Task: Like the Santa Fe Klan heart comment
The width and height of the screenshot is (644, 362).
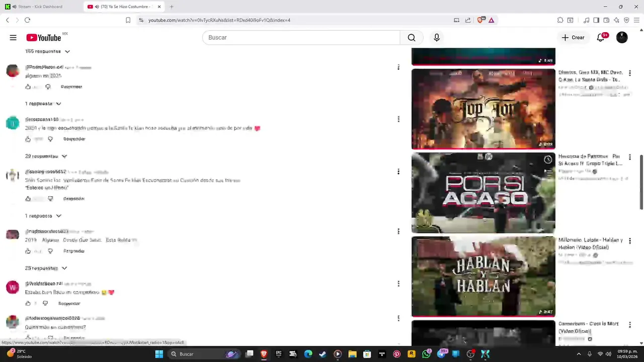Action: coord(28,139)
